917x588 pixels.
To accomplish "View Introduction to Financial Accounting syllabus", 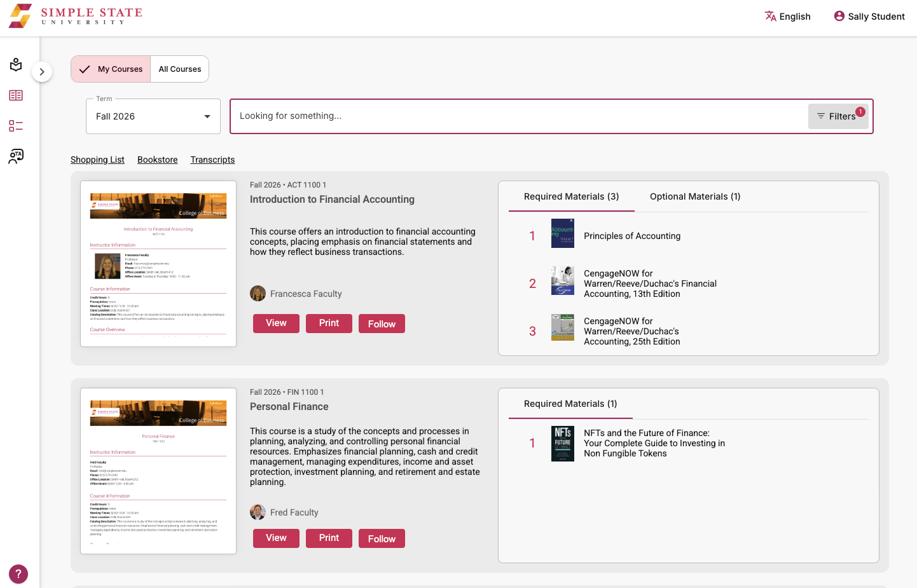I will (x=276, y=324).
